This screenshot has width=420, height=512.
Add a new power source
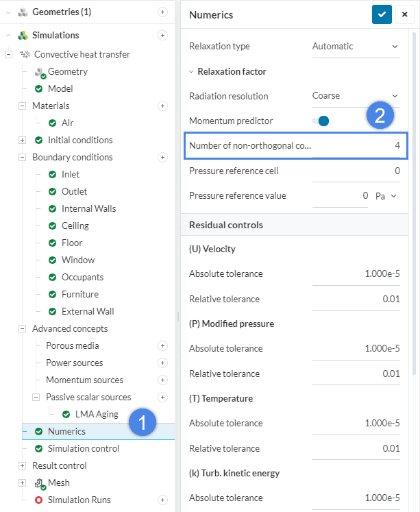162,363
